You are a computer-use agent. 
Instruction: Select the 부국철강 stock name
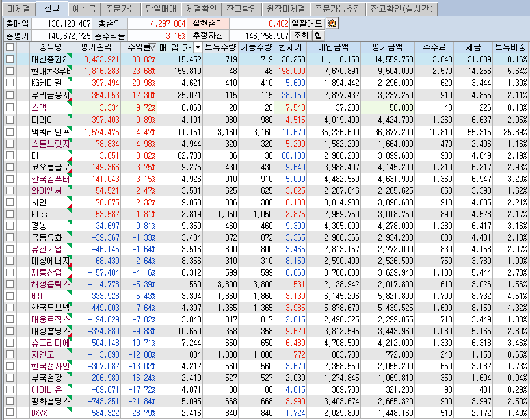[x=47, y=378]
